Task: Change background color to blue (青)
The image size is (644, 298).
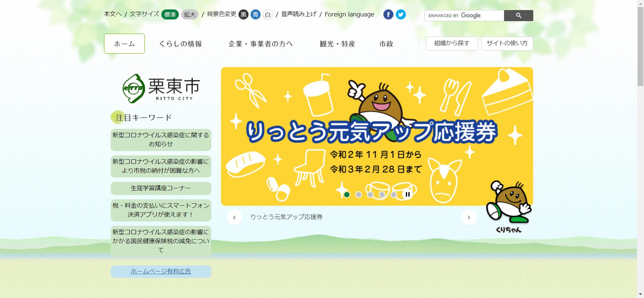Action: click(x=256, y=14)
